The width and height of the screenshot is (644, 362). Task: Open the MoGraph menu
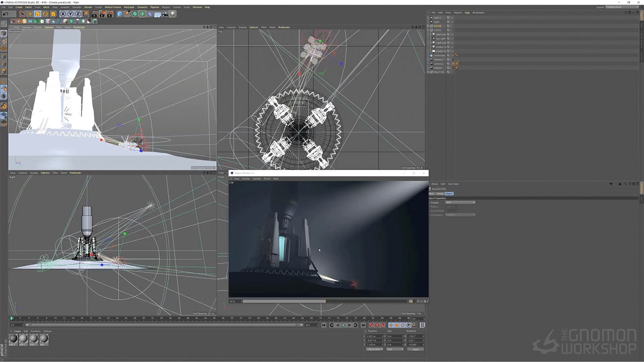click(129, 7)
